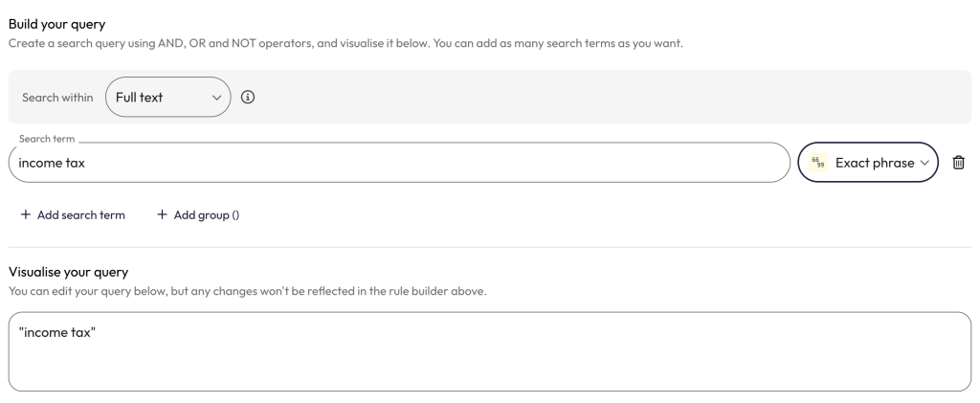The image size is (980, 403).
Task: Open the Full text search scope dropdown
Action: [x=167, y=97]
